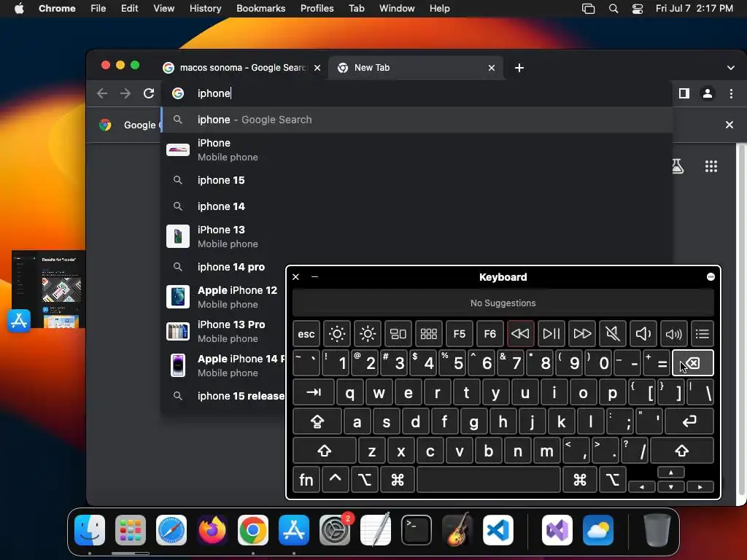Click the space bar on the virtual keyboard
The height and width of the screenshot is (560, 747).
click(488, 480)
